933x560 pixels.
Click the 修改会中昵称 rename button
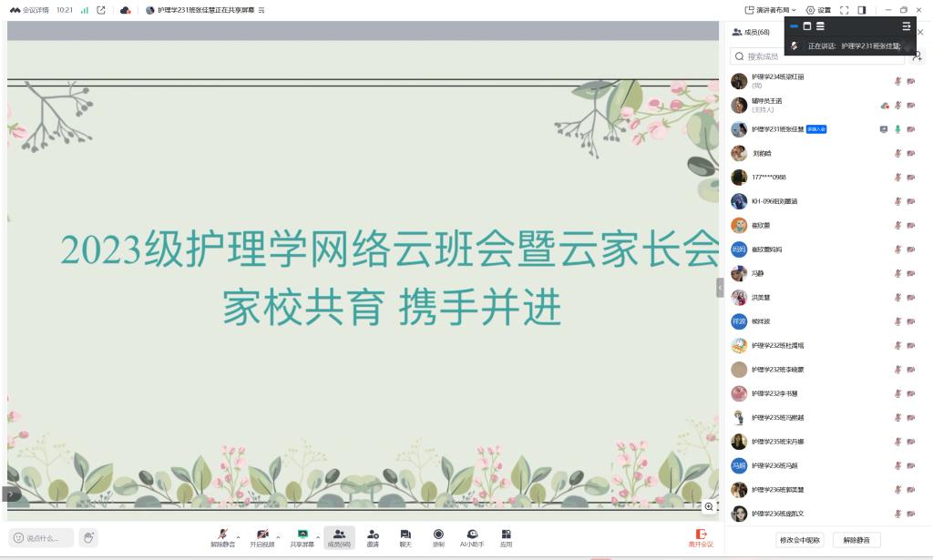coord(799,540)
